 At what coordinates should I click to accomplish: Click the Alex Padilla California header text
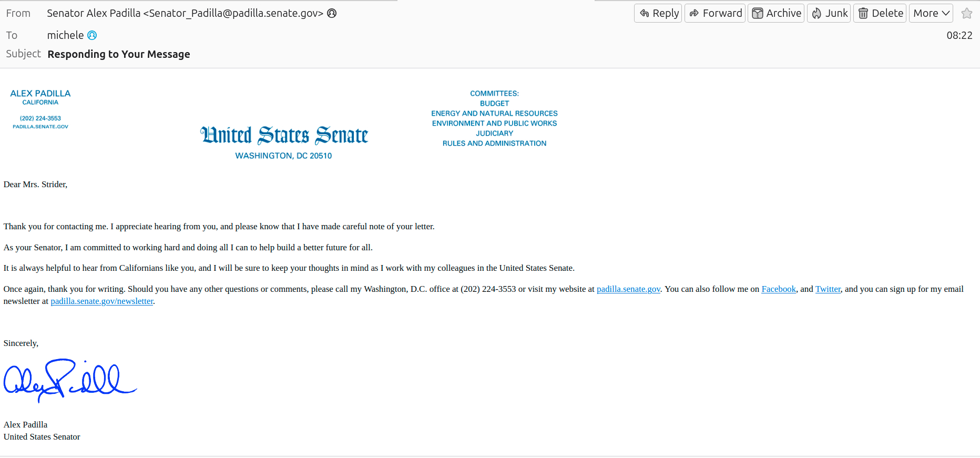pyautogui.click(x=40, y=97)
